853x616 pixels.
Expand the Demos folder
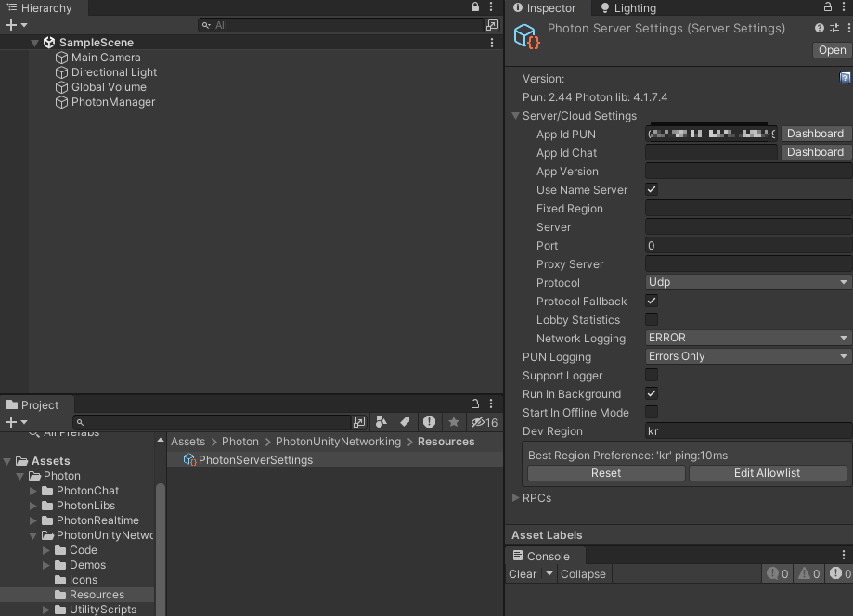coord(46,565)
